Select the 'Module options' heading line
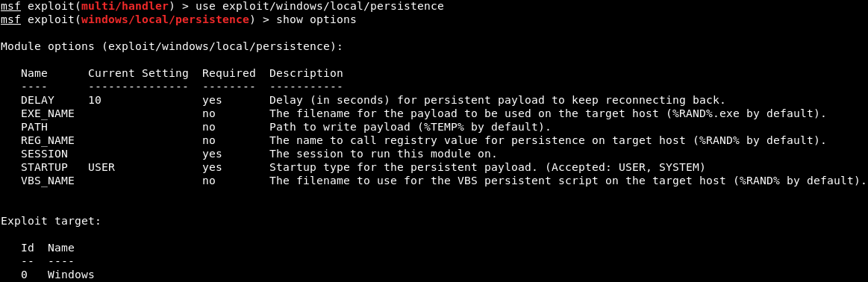Viewport: 868px width, 282px height. 172,46
